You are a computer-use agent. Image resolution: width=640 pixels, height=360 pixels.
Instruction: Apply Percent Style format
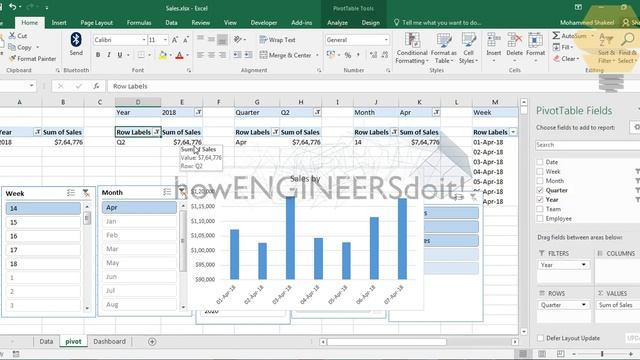[x=348, y=55]
